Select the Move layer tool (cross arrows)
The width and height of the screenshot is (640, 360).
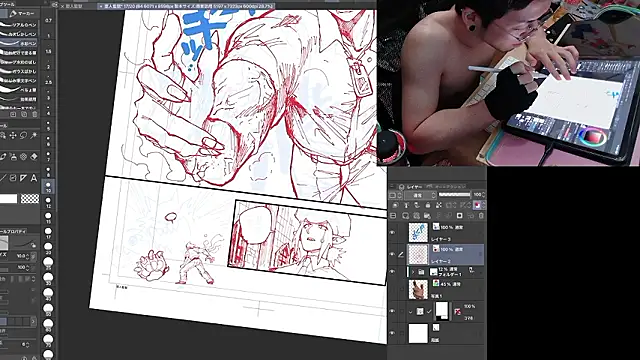(13, 135)
